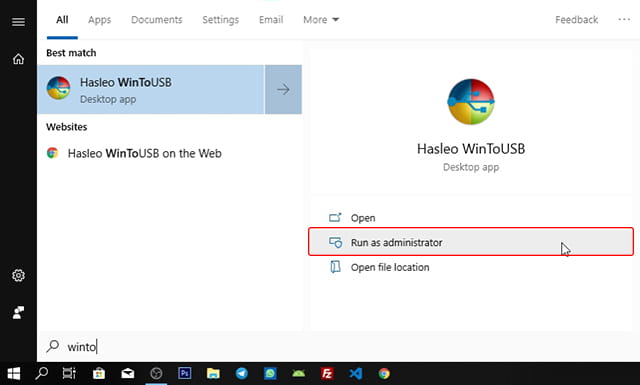
Task: Launch Photoshop from the taskbar
Action: click(184, 373)
